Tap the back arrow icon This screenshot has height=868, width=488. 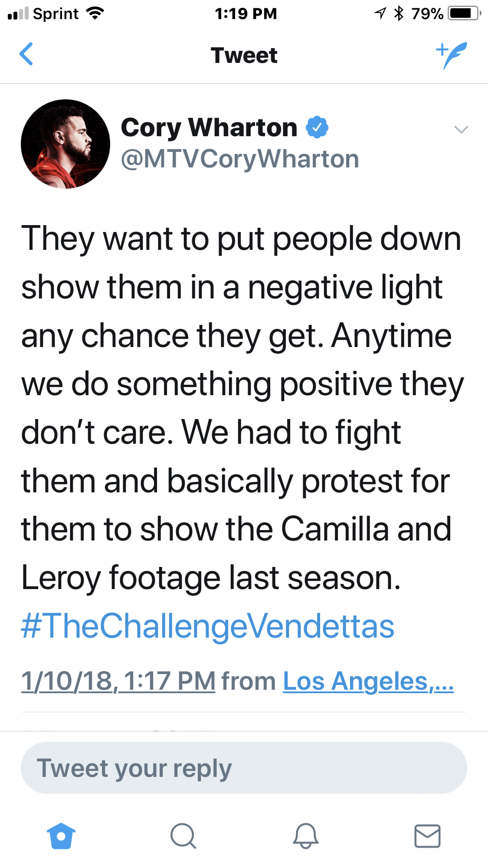pos(26,54)
